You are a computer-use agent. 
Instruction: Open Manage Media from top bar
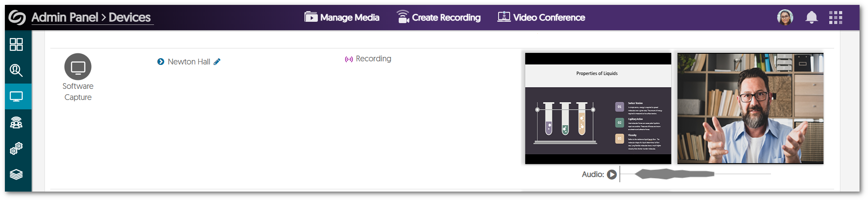click(x=342, y=17)
